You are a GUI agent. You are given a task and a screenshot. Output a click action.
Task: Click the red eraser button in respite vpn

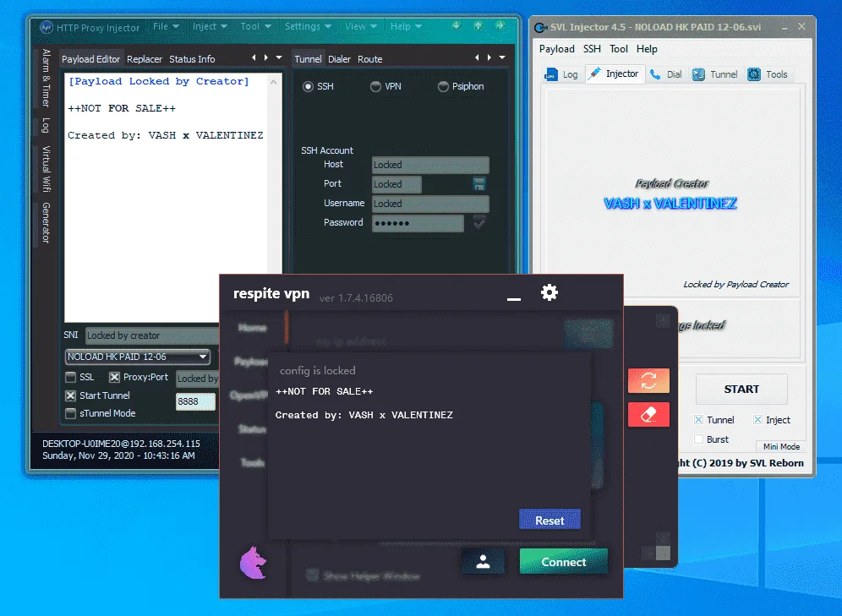pos(648,414)
